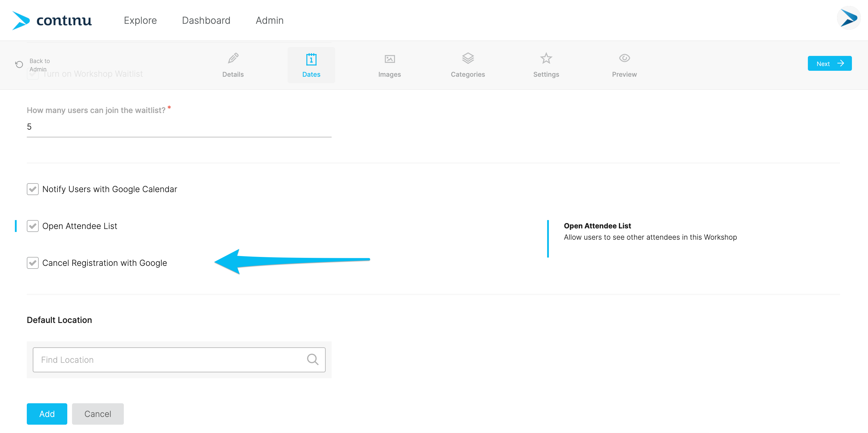
Task: Click the Images picture icon
Action: [390, 59]
